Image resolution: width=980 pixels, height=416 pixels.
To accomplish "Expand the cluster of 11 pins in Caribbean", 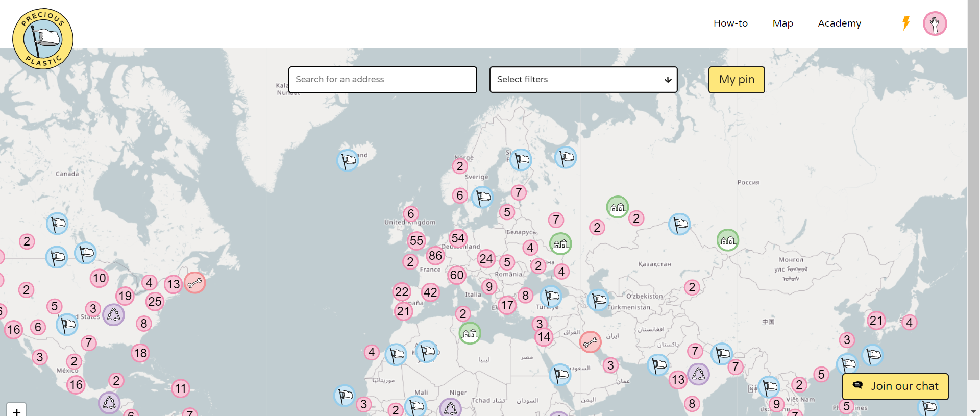I will (181, 388).
